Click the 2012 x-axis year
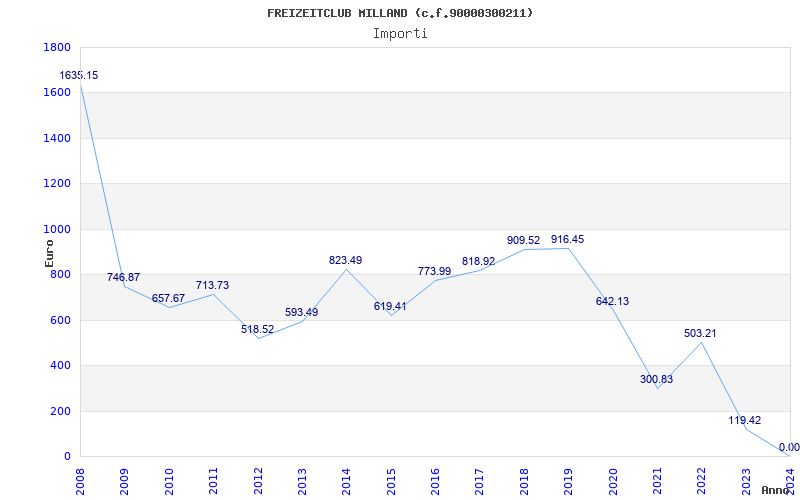The image size is (800, 500). click(258, 482)
